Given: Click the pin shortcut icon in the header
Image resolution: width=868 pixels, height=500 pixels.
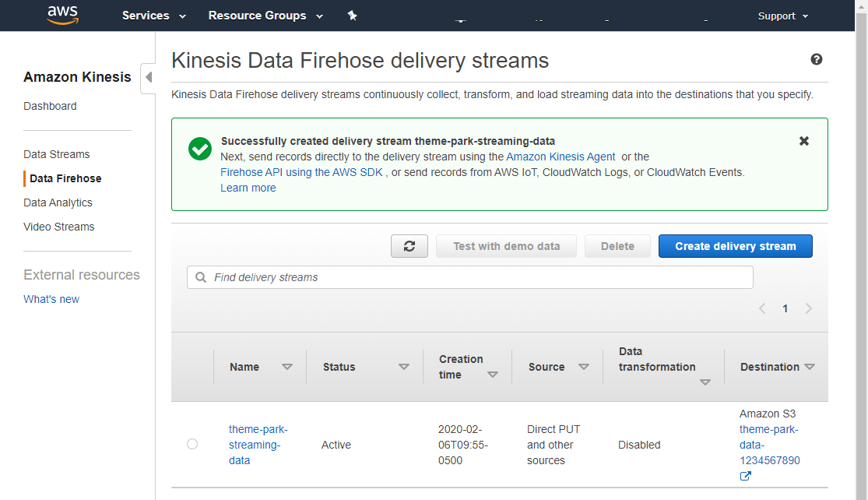Looking at the screenshot, I should (352, 16).
